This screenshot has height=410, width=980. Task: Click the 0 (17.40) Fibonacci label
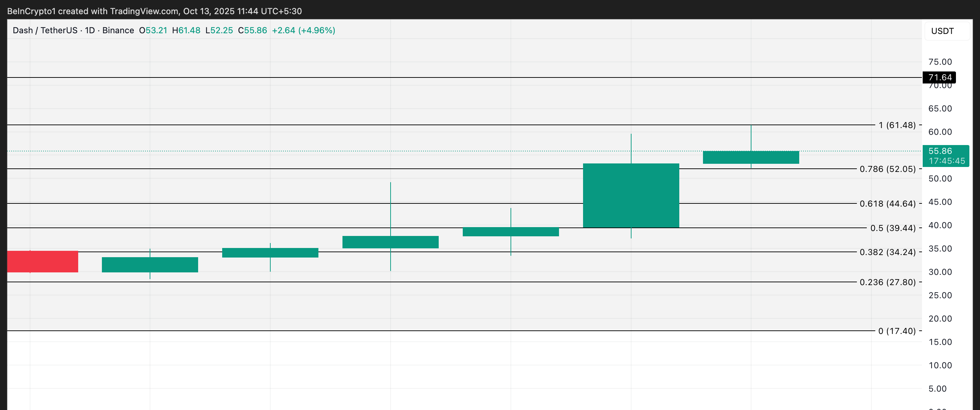point(897,331)
